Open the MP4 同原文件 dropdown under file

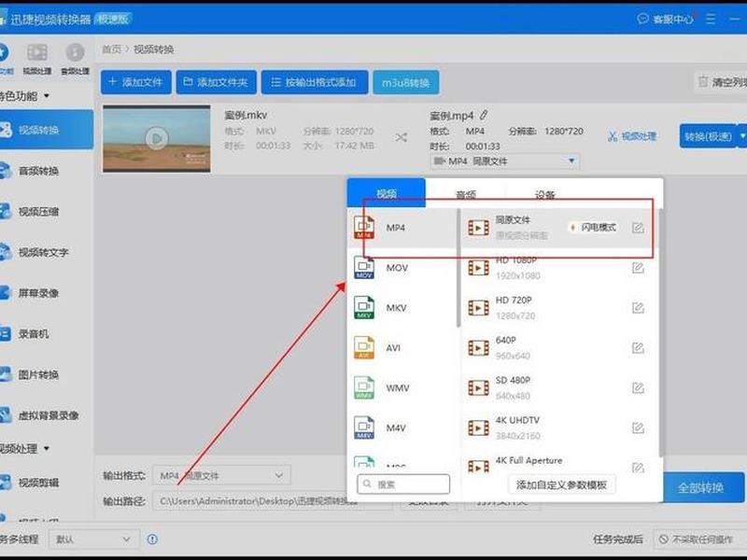point(504,161)
